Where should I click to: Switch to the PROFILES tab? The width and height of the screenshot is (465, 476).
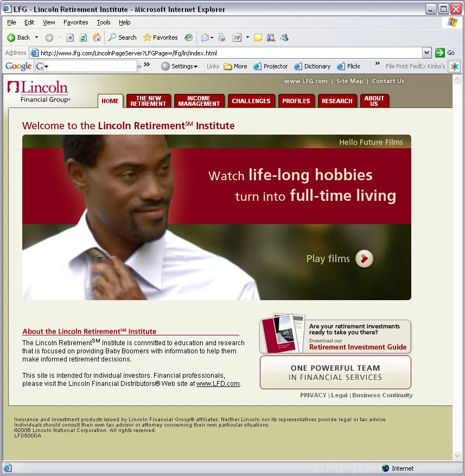pos(296,101)
